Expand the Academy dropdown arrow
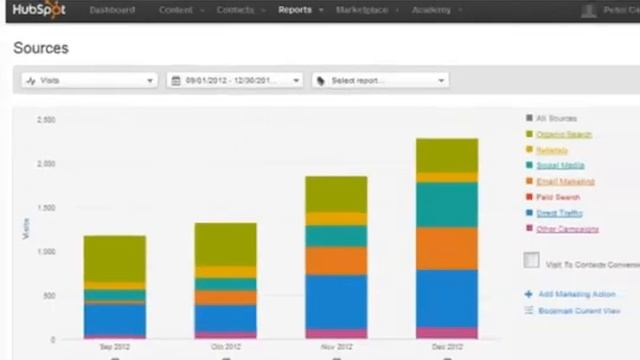The height and width of the screenshot is (360, 640). 460,10
